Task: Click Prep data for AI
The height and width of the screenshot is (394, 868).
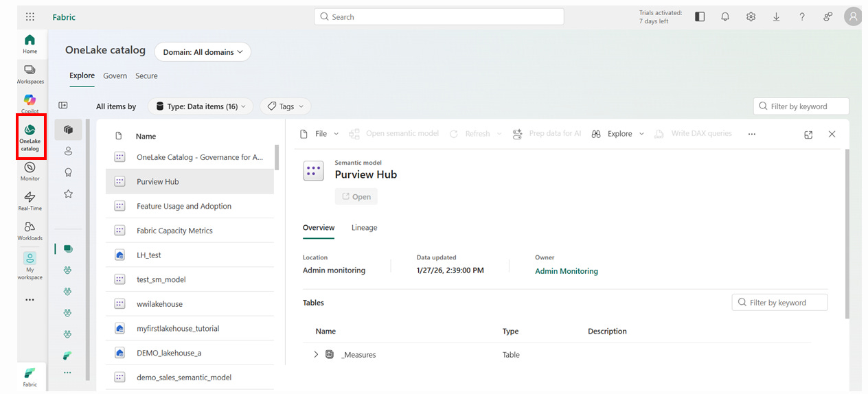Action: click(547, 134)
